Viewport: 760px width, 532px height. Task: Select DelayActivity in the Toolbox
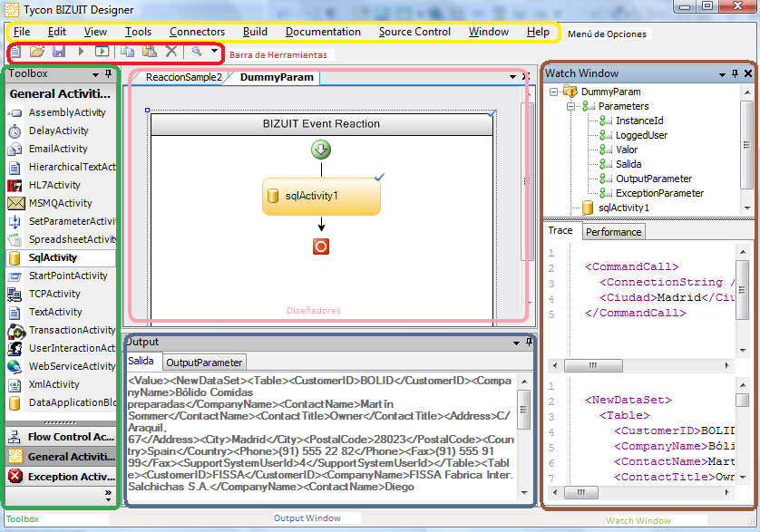62,131
